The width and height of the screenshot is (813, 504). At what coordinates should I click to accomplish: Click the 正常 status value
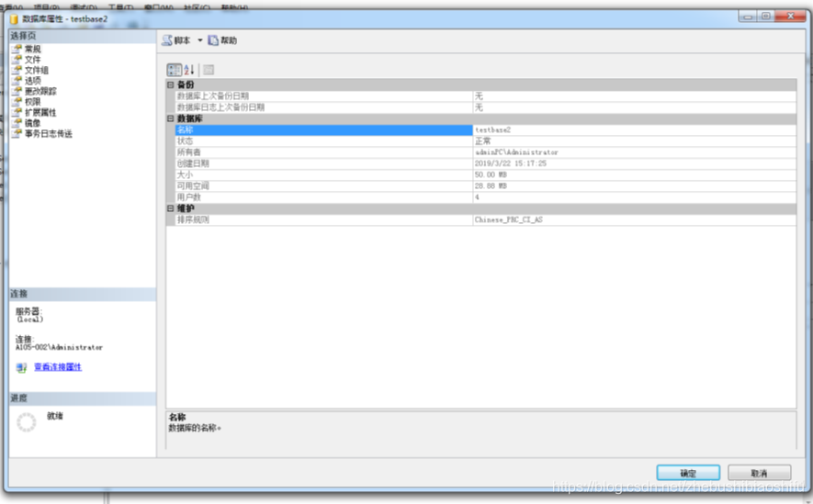(482, 140)
